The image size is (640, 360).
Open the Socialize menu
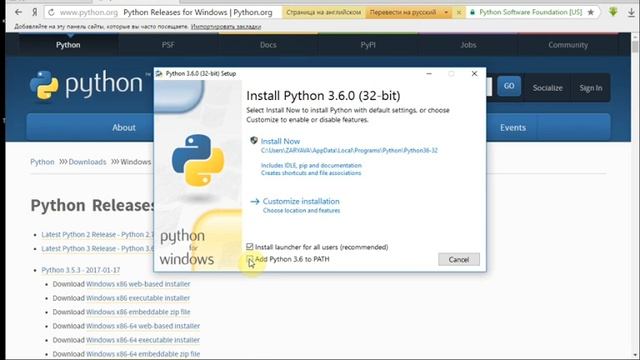click(547, 88)
